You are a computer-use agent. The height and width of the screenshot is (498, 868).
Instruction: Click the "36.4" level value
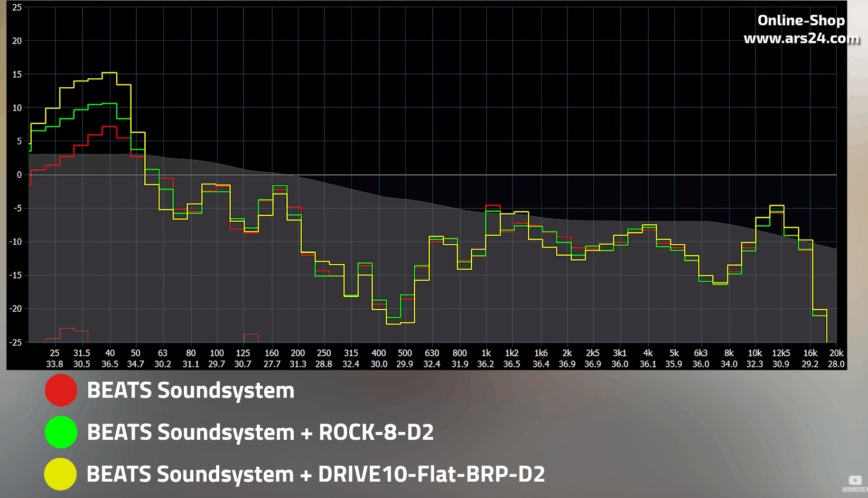click(541, 364)
